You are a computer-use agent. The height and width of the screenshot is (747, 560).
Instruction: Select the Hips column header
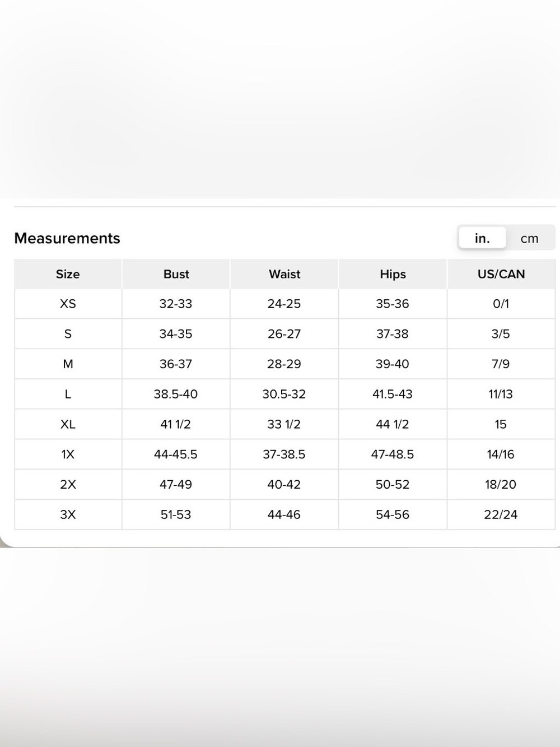(x=393, y=274)
